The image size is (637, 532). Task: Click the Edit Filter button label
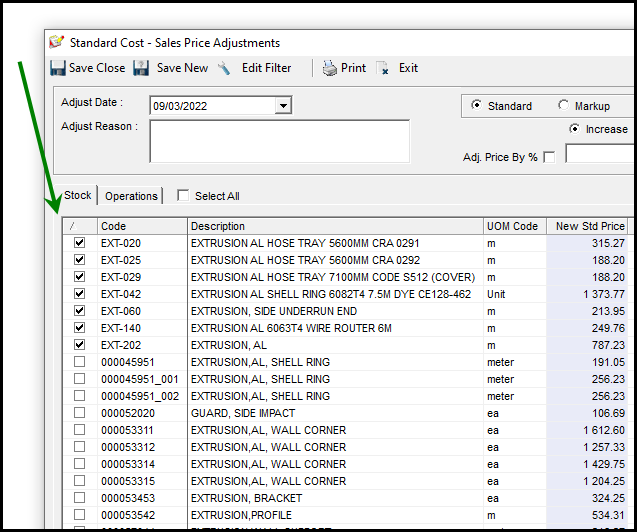266,68
